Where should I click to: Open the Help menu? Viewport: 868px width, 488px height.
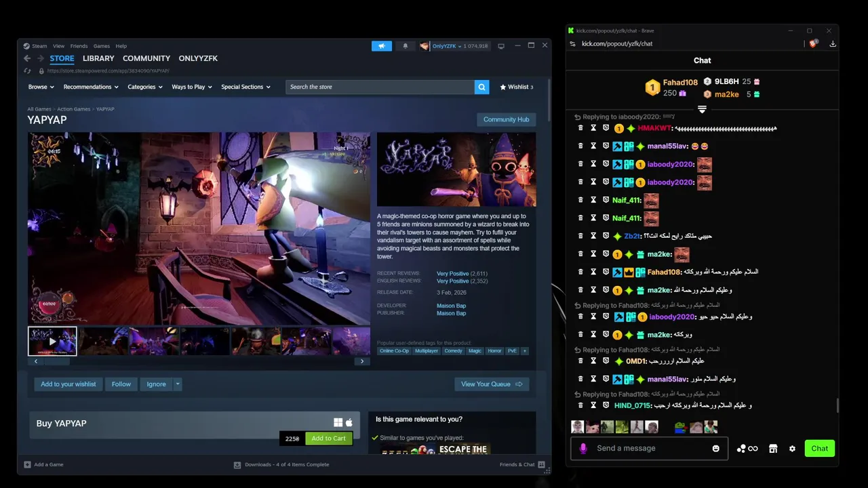click(121, 46)
